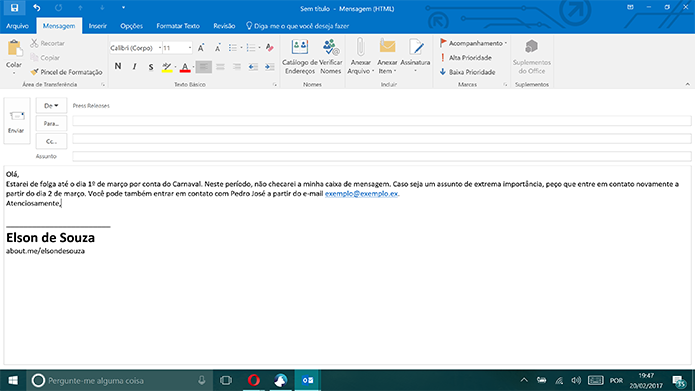This screenshot has height=391, width=695.
Task: Click Verificar Nomes
Action: (331, 57)
